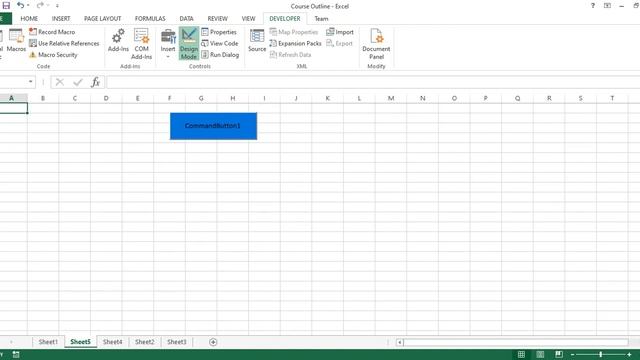Click View Code

pyautogui.click(x=220, y=43)
